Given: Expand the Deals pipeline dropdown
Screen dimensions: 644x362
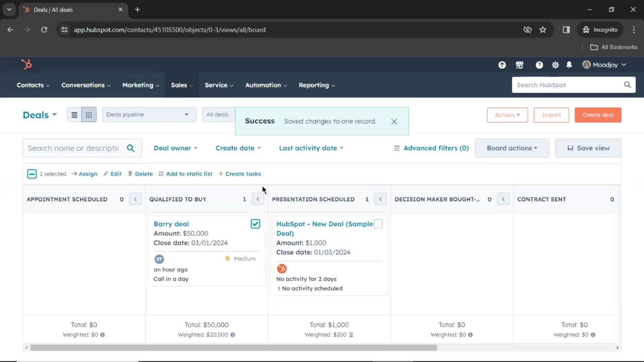Looking at the screenshot, I should coord(148,115).
